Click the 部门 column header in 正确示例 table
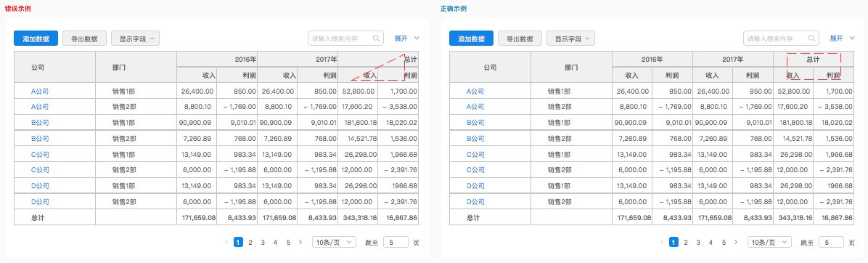Screen dimensions: 868x263 click(571, 67)
